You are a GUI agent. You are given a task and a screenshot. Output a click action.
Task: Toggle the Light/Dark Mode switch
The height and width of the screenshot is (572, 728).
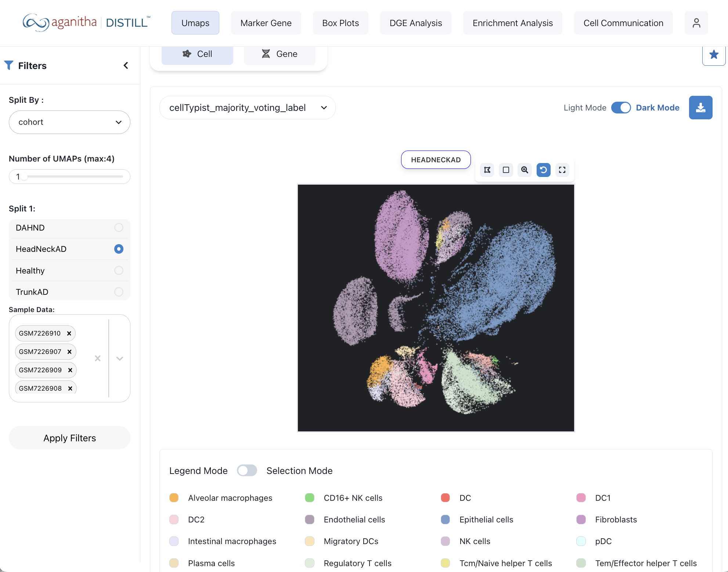pyautogui.click(x=621, y=108)
